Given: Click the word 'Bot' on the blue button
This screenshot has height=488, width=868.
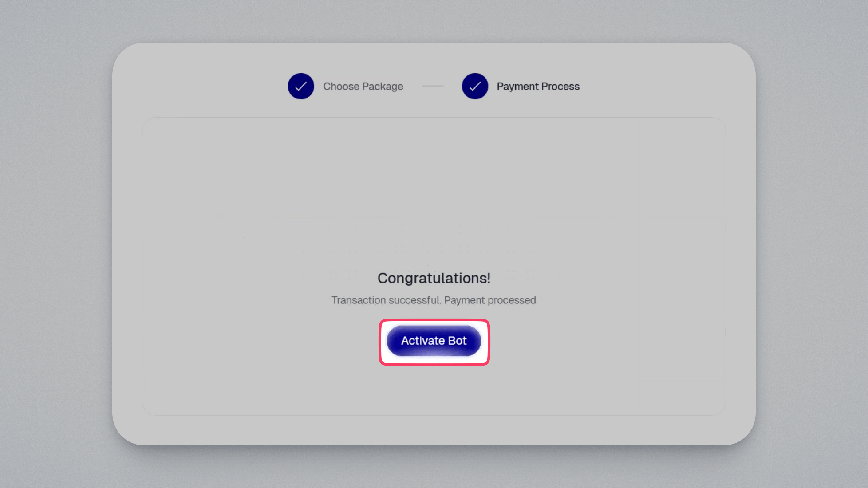Looking at the screenshot, I should (457, 341).
